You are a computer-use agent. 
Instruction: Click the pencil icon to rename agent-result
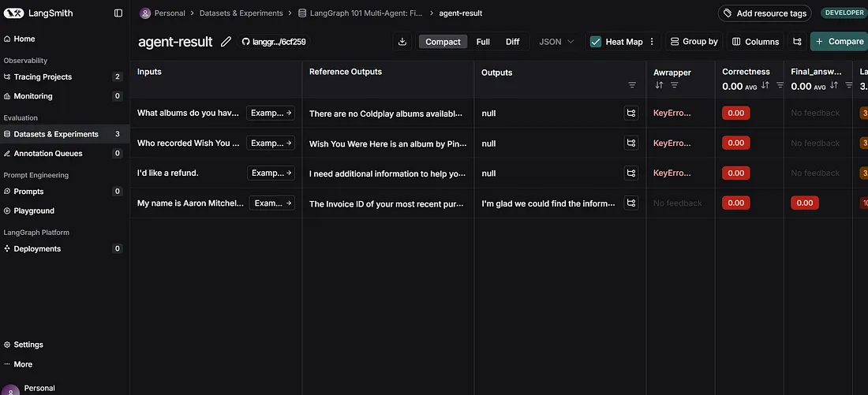click(x=226, y=42)
